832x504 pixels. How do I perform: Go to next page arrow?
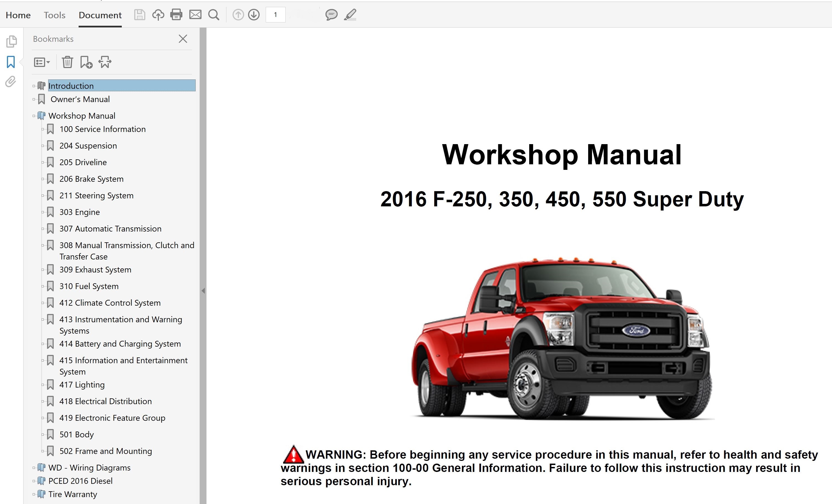(254, 15)
